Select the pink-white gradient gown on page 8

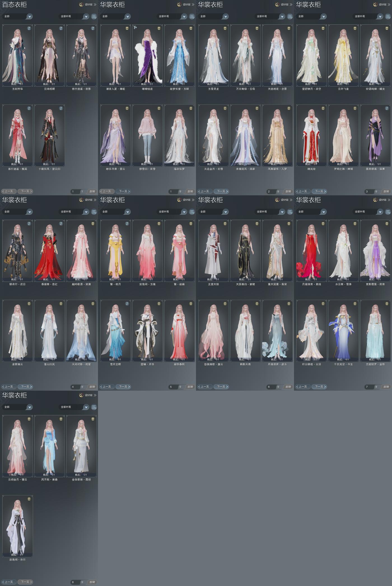[x=17, y=446]
